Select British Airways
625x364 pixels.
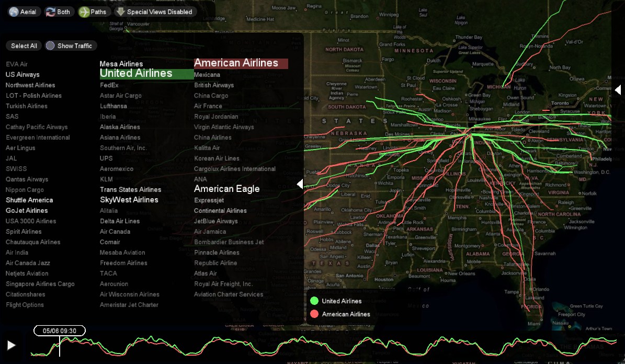[x=214, y=85]
